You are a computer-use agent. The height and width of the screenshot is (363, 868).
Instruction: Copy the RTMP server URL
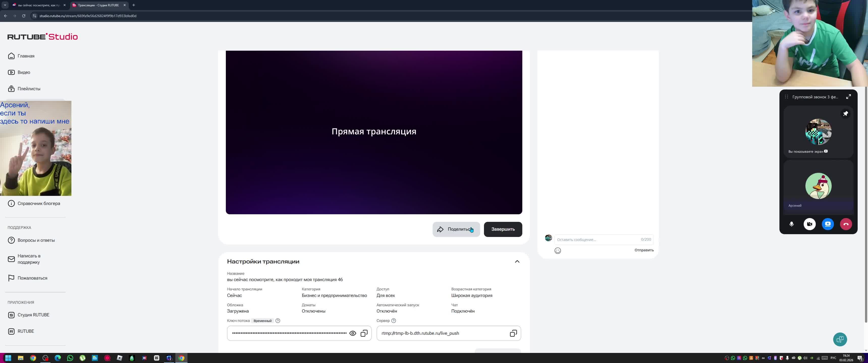tap(513, 333)
